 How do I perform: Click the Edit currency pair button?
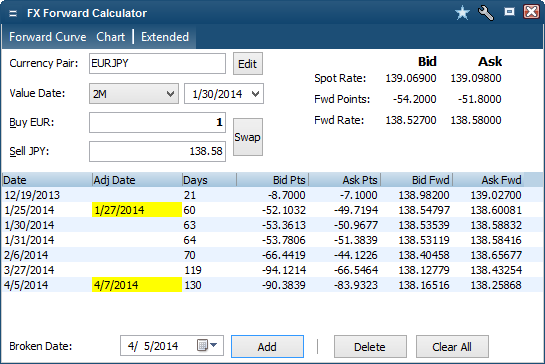point(248,64)
